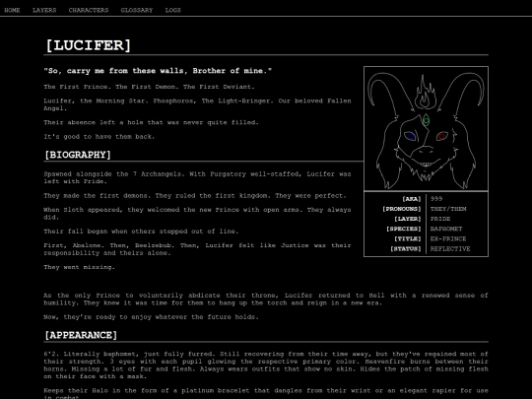Click the [TITLE] label
The width and height of the screenshot is (532, 399).
pyautogui.click(x=407, y=238)
